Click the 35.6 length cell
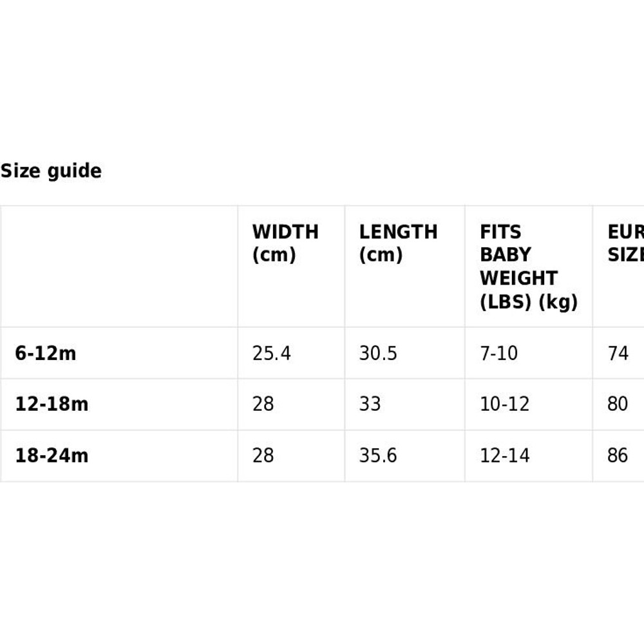 pyautogui.click(x=378, y=456)
